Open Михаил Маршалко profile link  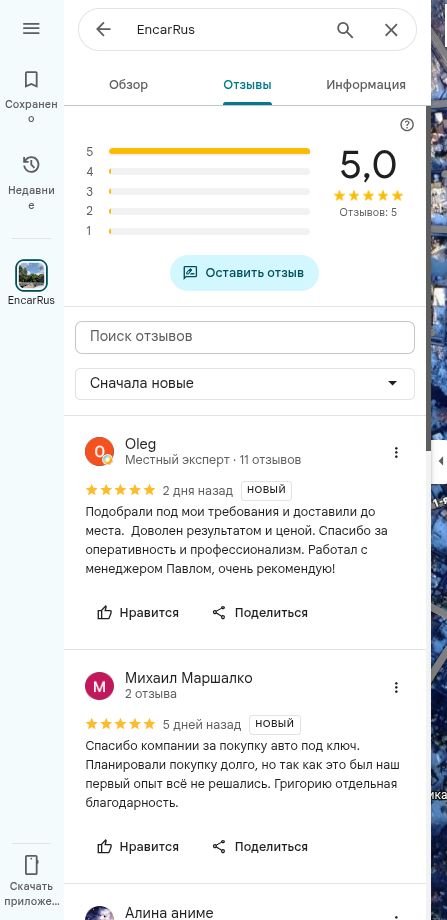coord(189,678)
